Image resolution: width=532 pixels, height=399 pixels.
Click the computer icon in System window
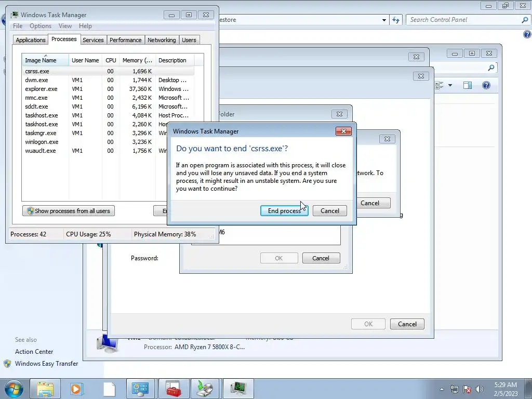tap(108, 344)
